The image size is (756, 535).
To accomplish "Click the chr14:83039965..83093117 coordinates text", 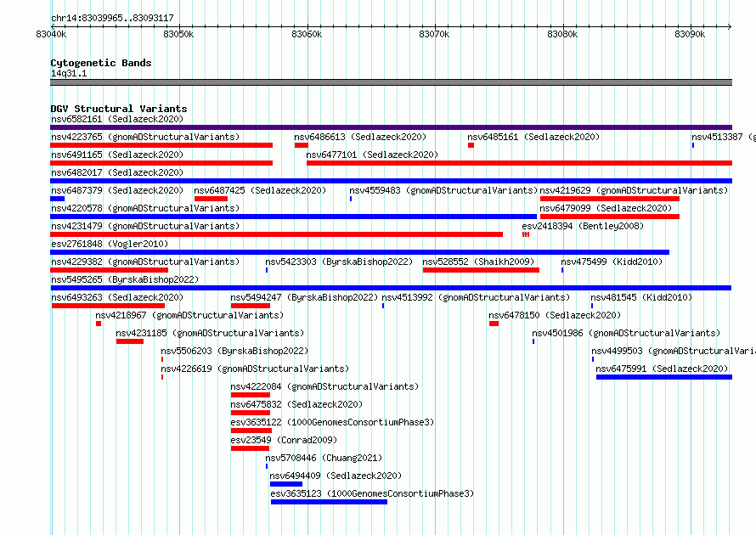I will click(112, 18).
